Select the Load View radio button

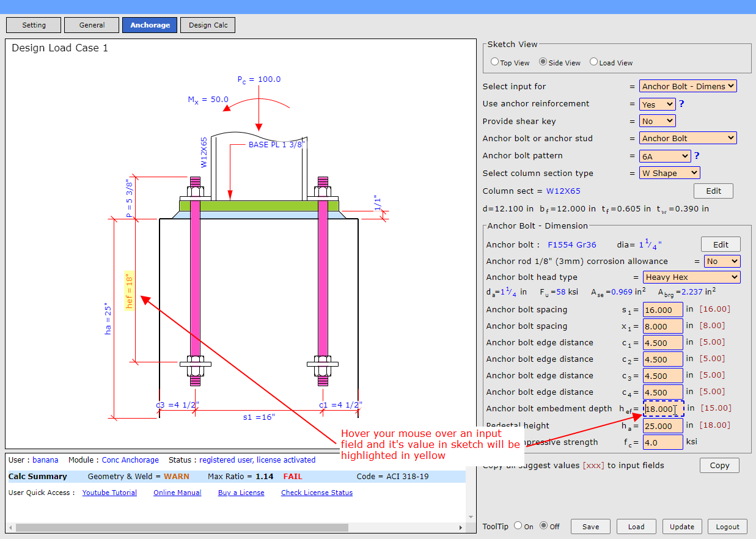click(x=593, y=62)
